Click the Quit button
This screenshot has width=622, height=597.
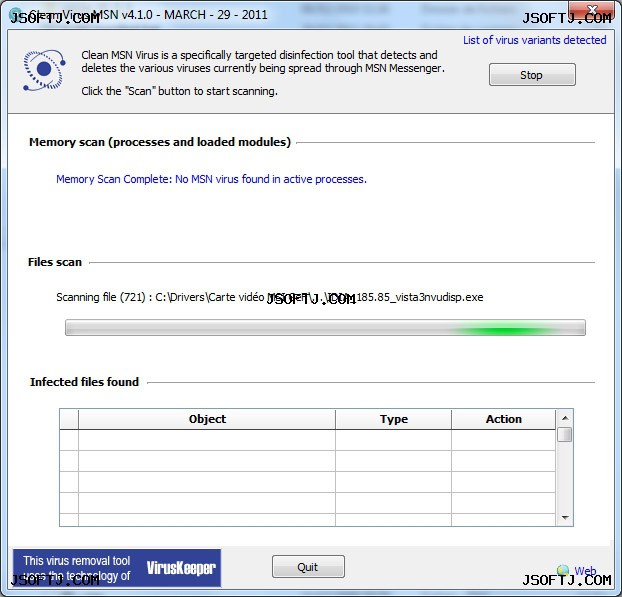tap(308, 566)
